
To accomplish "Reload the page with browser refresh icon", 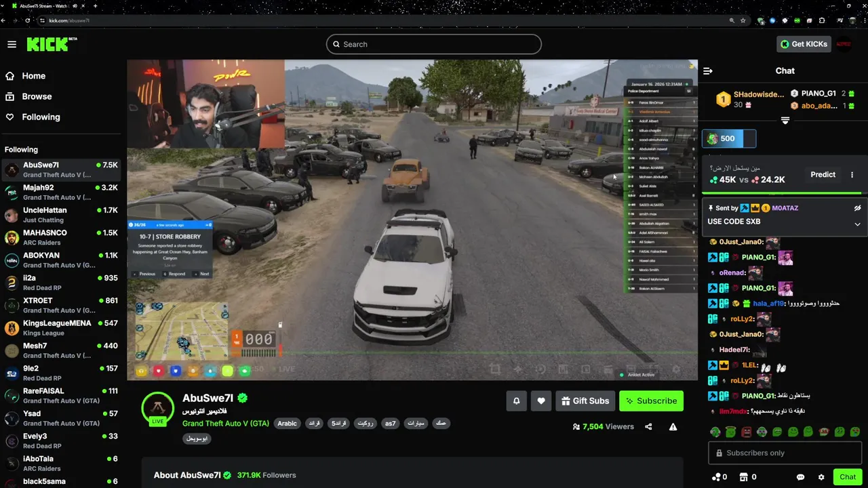I will tap(27, 20).
